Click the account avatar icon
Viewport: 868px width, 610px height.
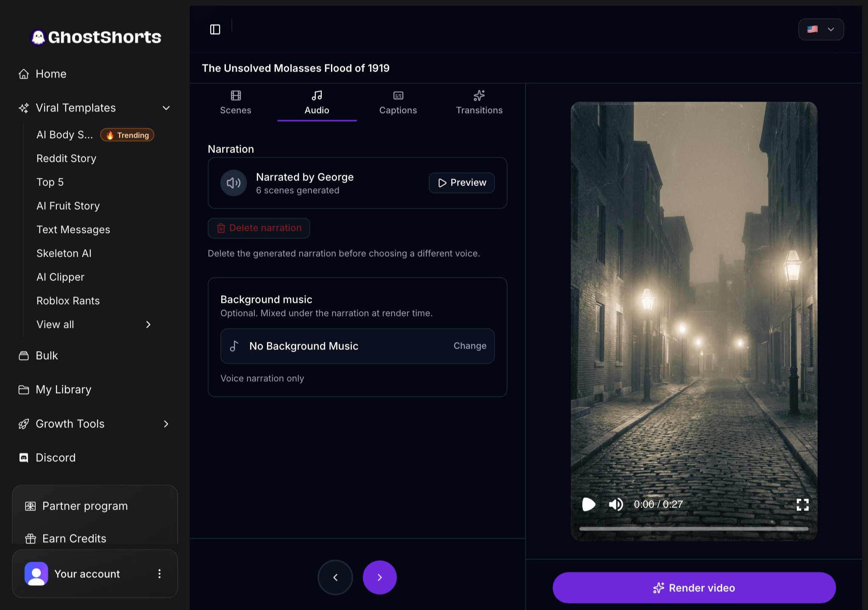tap(36, 574)
